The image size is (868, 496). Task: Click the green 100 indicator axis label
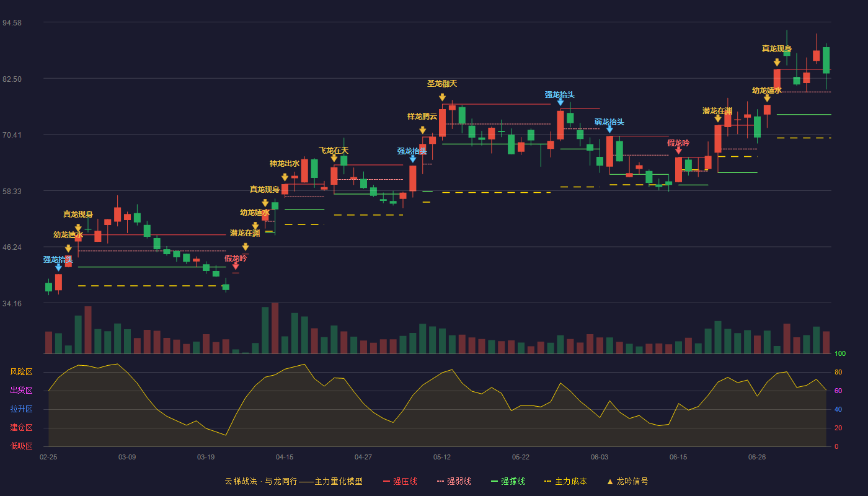coord(840,353)
